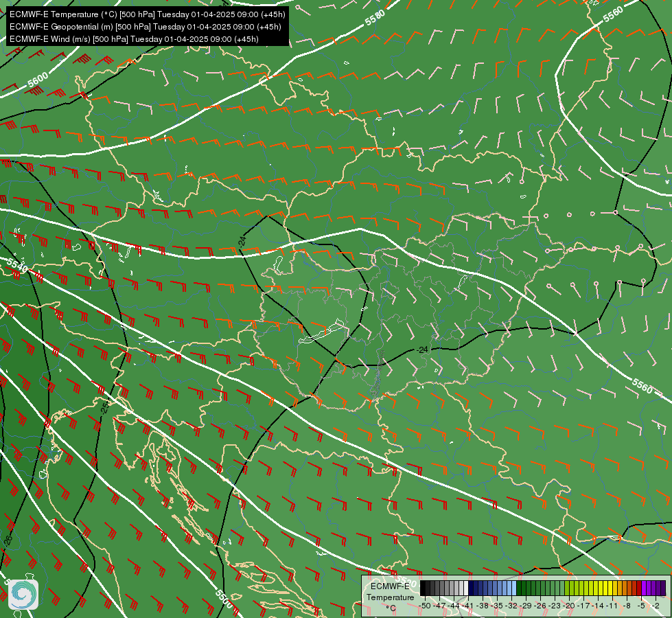
Task: Click the -17 legend value
Action: point(583,606)
